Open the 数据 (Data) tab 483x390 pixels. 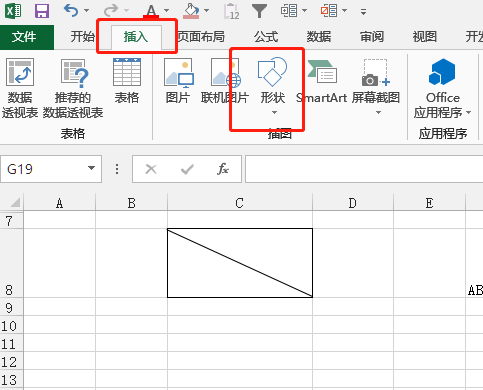319,37
